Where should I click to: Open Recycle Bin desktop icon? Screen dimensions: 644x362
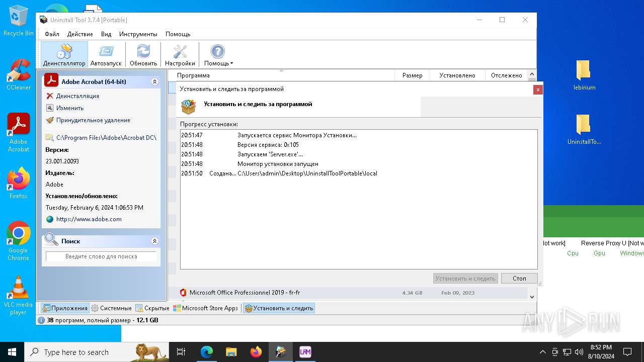[18, 21]
